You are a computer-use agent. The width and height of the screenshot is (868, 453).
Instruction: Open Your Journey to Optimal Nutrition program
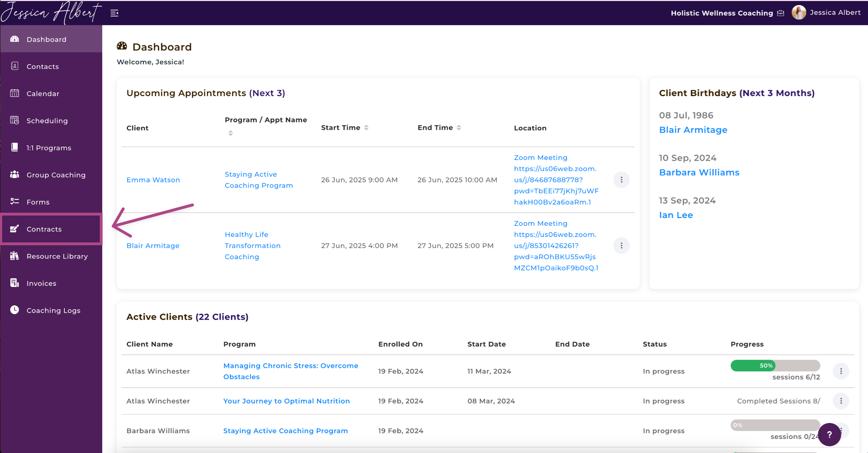point(287,401)
